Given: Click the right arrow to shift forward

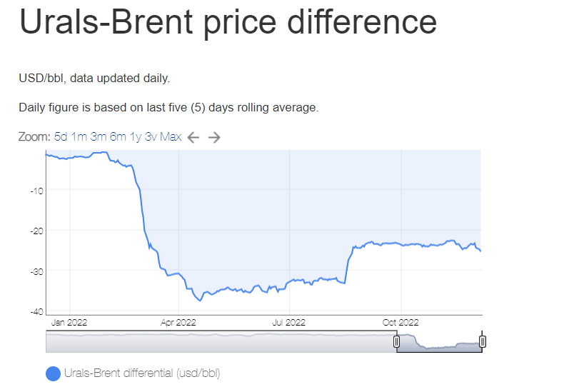Looking at the screenshot, I should (x=214, y=138).
